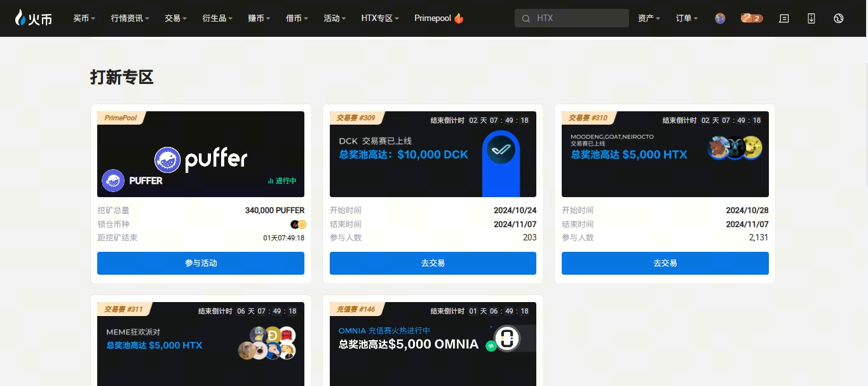
Task: Click the locked-coin icons in the PUFFER card
Action: 299,224
